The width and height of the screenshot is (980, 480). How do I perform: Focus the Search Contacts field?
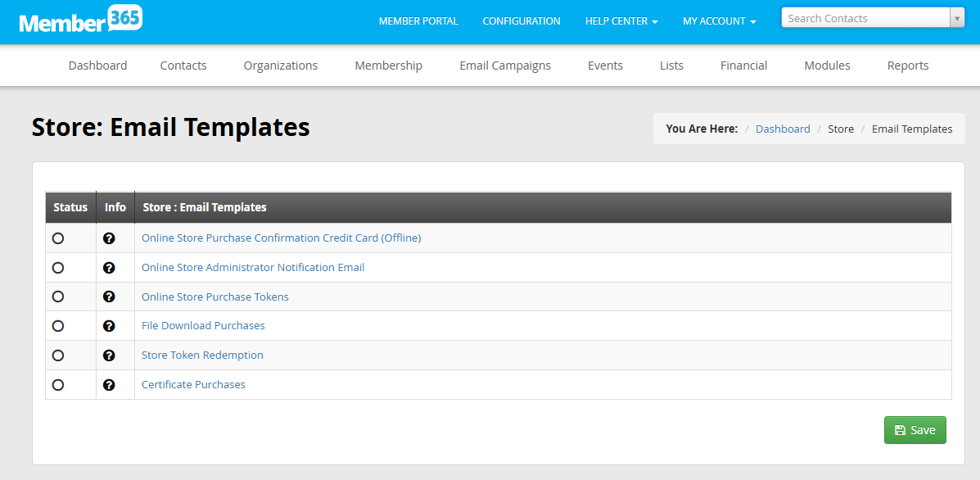point(865,18)
